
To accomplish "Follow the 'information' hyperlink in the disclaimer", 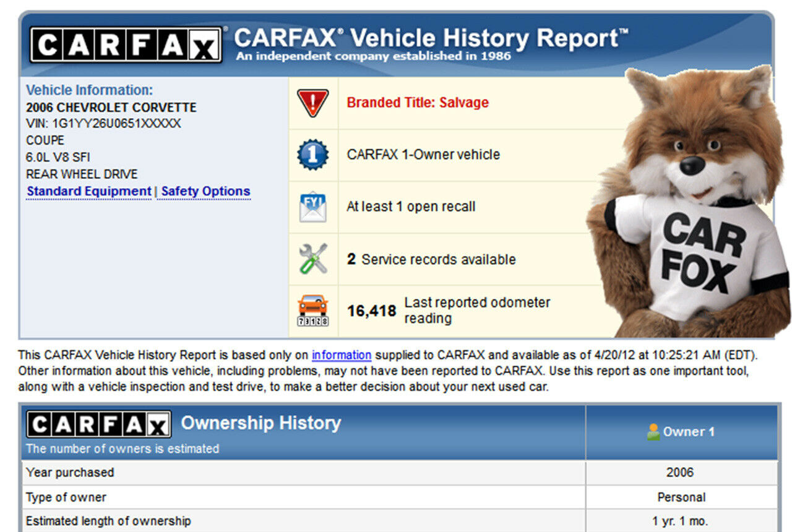I will 342,356.
